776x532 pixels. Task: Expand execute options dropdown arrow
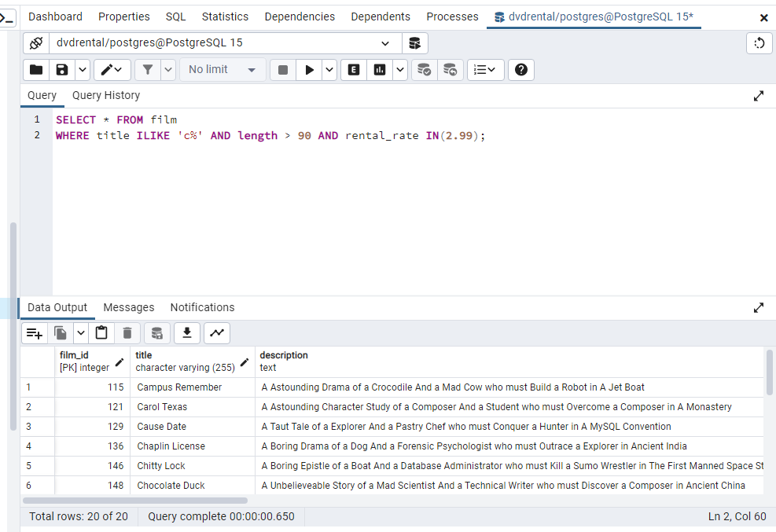coord(329,70)
